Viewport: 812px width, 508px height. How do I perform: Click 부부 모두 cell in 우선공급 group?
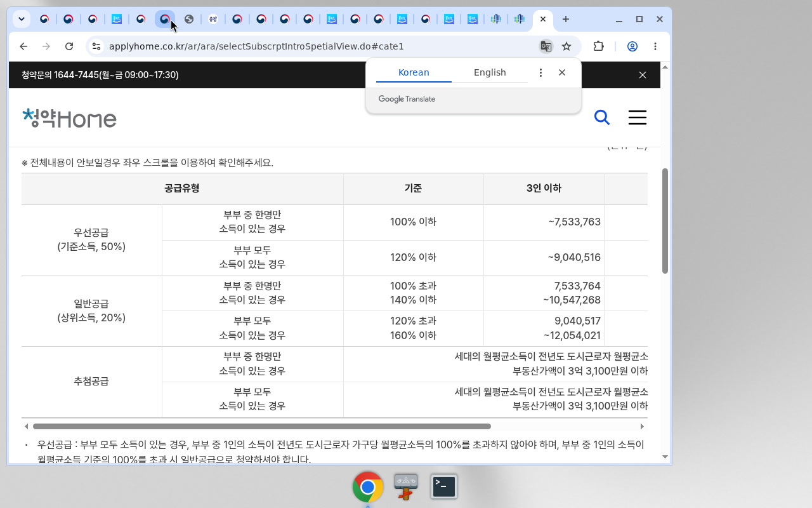pos(252,258)
